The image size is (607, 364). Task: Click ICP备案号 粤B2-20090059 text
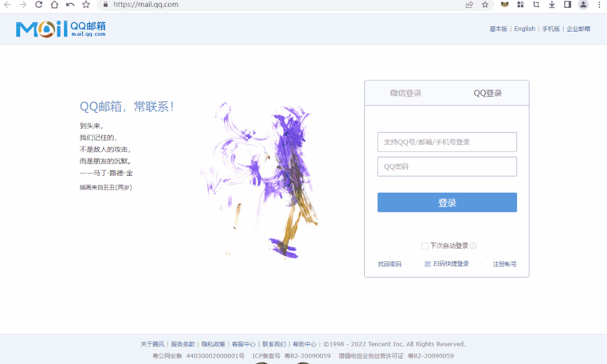coord(291,356)
